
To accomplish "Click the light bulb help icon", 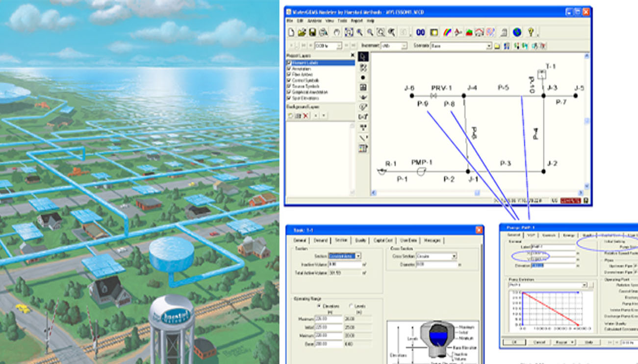I will pos(531,32).
